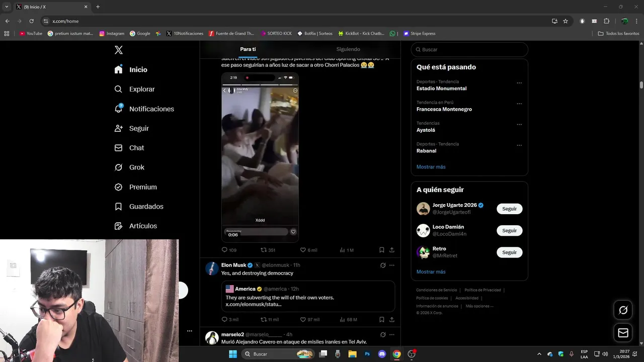Click the X logo in the sidebar
644x362 pixels.
coord(118,50)
